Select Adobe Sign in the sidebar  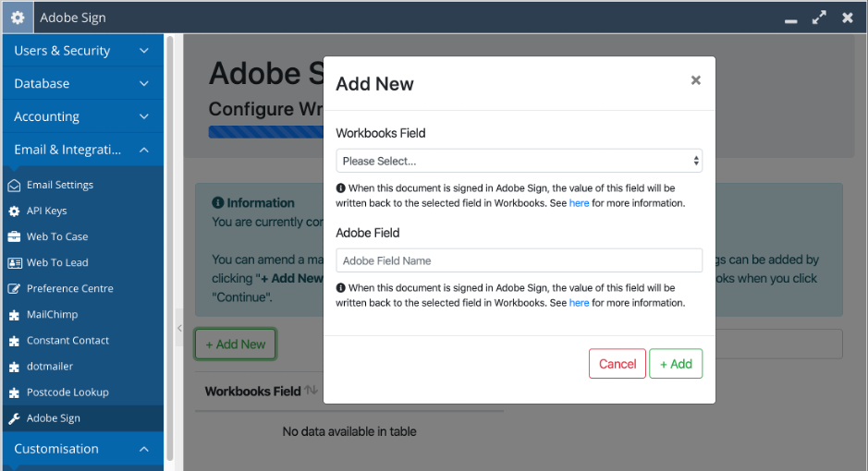point(83,418)
